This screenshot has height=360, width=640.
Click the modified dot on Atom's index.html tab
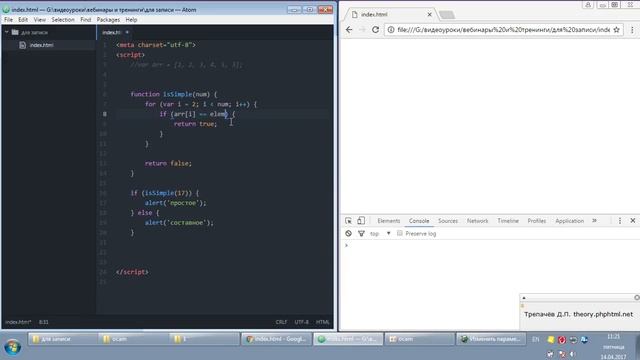pos(127,32)
